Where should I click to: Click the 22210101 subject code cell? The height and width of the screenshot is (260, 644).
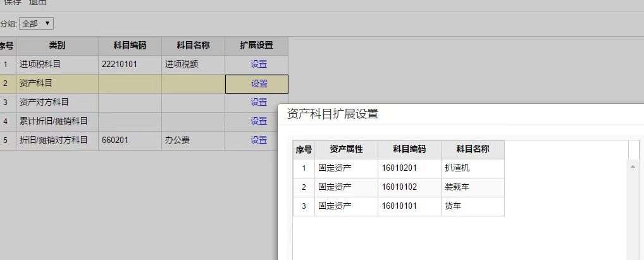click(x=130, y=65)
